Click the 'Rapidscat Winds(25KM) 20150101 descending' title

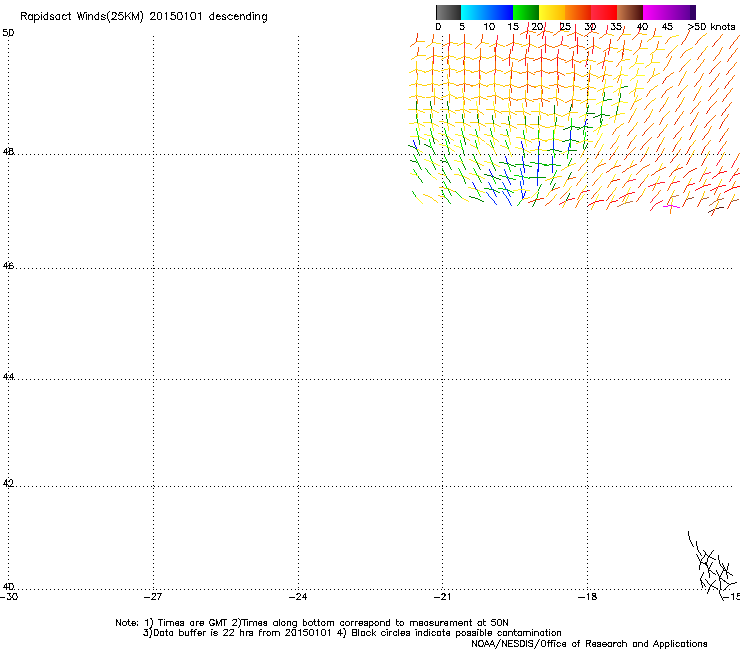(143, 17)
